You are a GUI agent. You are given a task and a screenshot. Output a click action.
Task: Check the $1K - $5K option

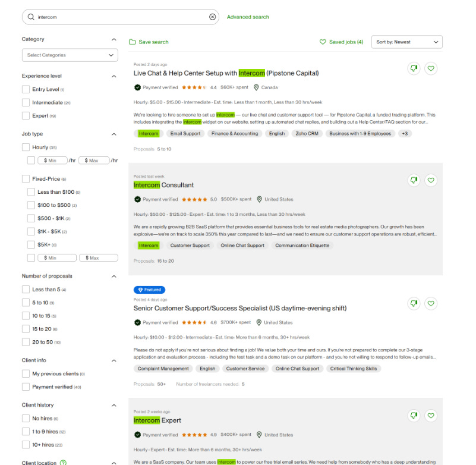[31, 231]
